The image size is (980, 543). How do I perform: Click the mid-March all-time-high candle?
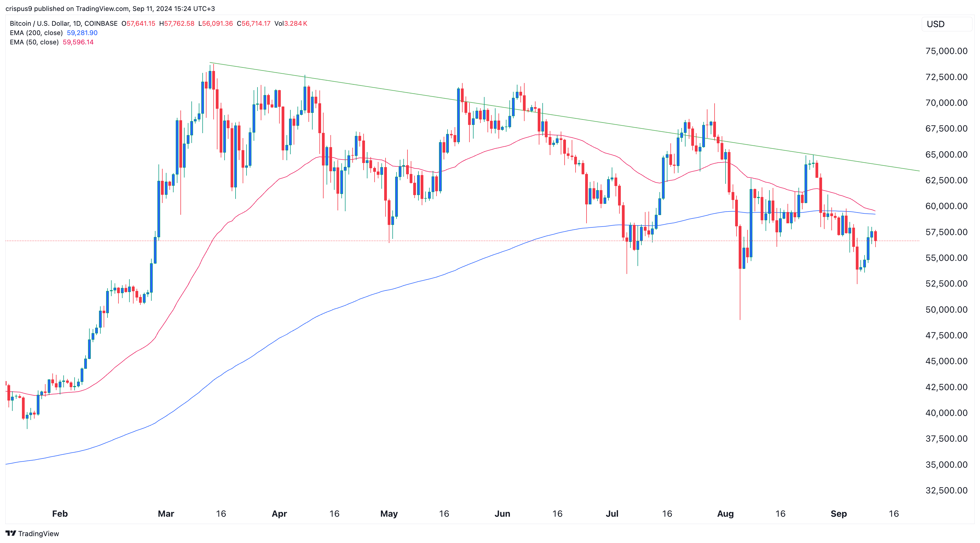(x=213, y=80)
